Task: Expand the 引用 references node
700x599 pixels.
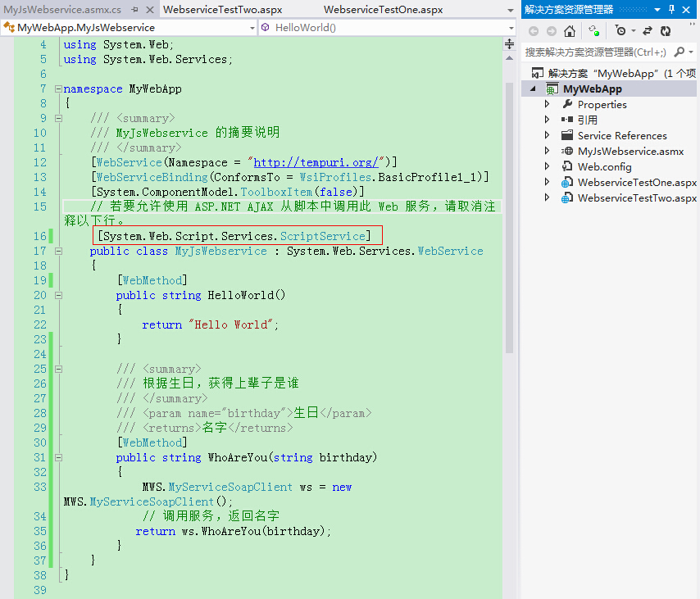Action: (x=548, y=120)
